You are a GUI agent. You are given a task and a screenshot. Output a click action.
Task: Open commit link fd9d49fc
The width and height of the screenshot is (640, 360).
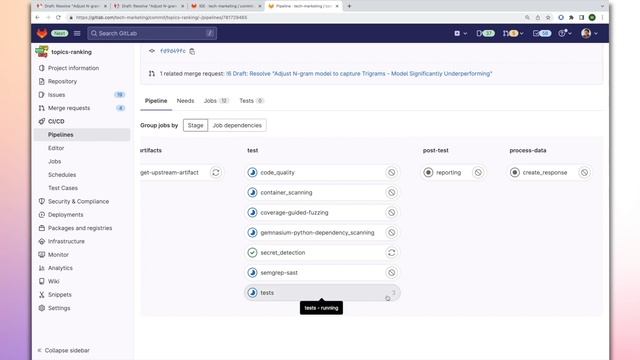tap(173, 51)
